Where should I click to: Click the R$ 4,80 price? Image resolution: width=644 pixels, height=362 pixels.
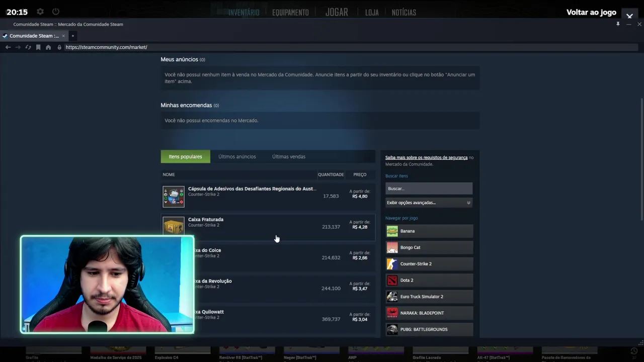360,197
